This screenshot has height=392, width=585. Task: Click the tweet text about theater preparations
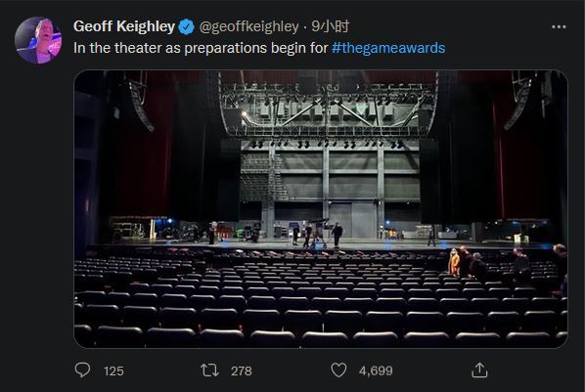[x=201, y=48]
